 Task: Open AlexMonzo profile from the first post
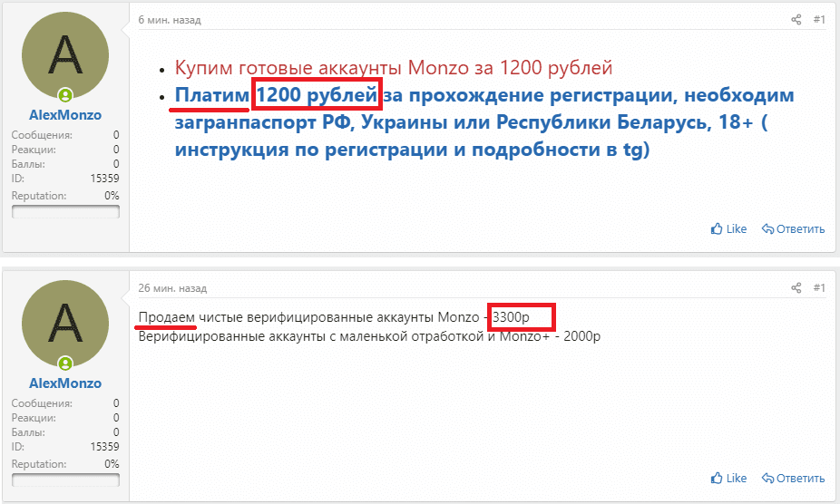point(65,114)
